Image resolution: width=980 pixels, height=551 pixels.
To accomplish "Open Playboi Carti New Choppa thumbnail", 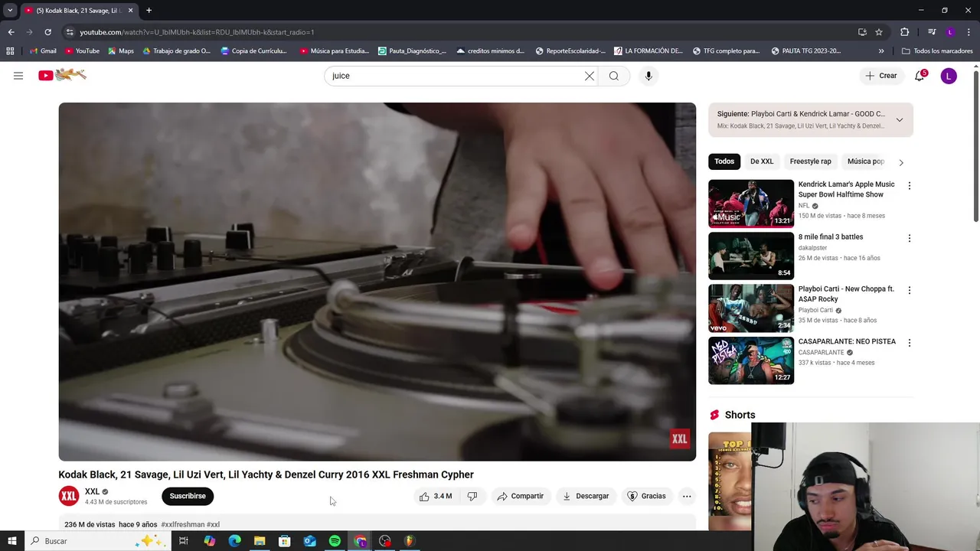I will click(x=751, y=308).
